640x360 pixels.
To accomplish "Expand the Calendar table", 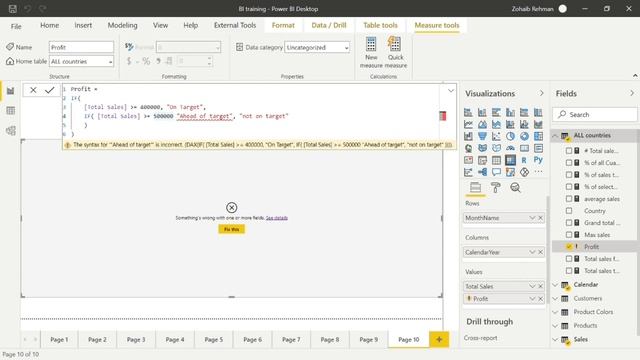I will pyautogui.click(x=555, y=285).
